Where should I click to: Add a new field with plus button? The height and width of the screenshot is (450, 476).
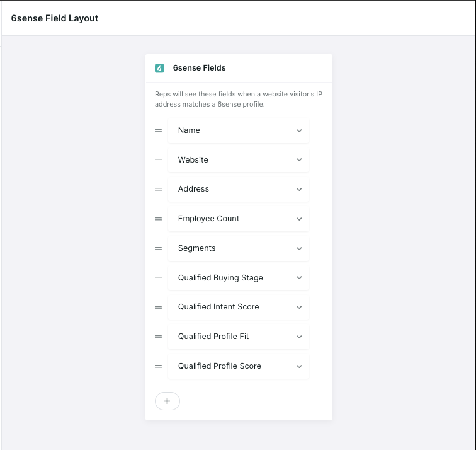coord(167,401)
